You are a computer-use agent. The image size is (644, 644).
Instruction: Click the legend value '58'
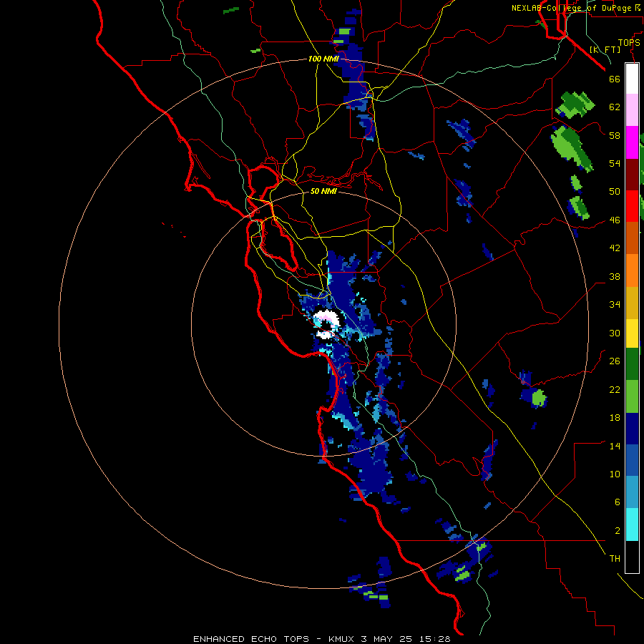click(x=615, y=135)
